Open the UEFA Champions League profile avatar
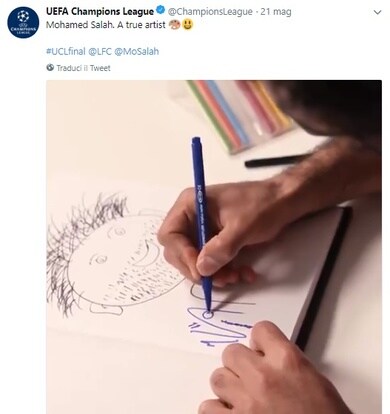This screenshot has height=414, width=390. click(x=23, y=22)
